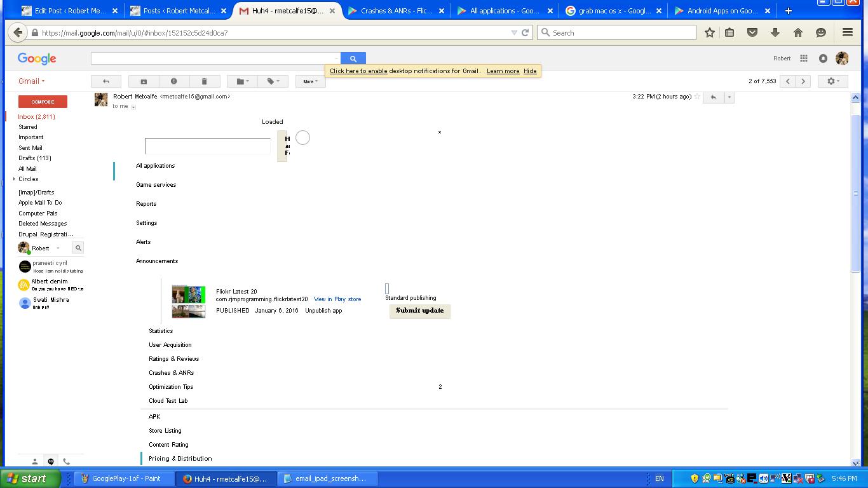Go to newer email arrow
868x488 pixels.
[x=788, y=81]
